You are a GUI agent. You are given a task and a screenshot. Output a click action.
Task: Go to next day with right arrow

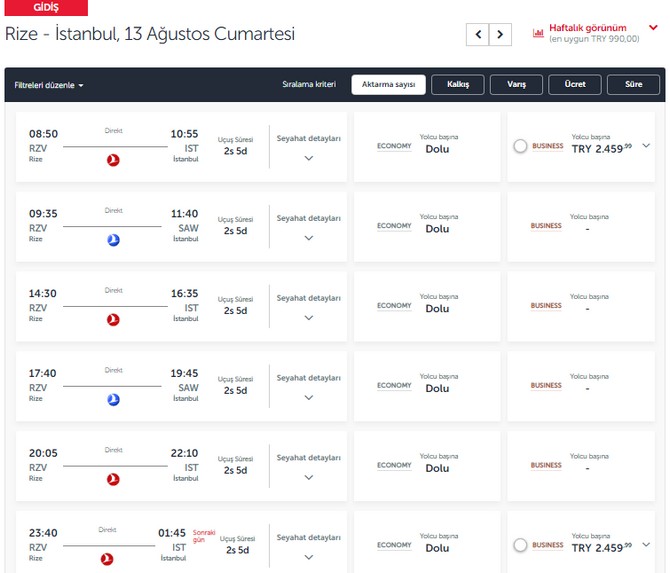(x=501, y=34)
